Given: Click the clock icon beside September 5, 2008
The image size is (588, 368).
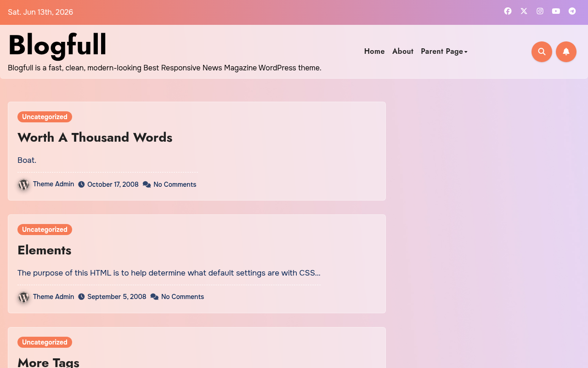Looking at the screenshot, I should pyautogui.click(x=81, y=297).
